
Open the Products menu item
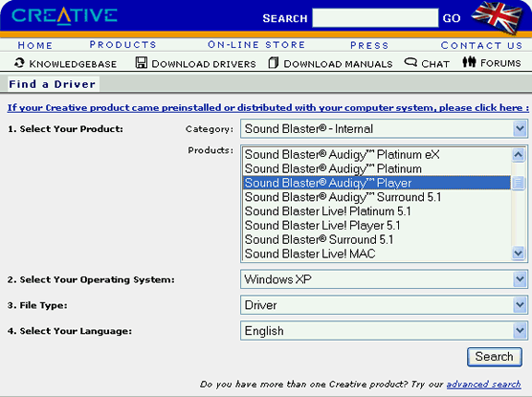pos(122,45)
